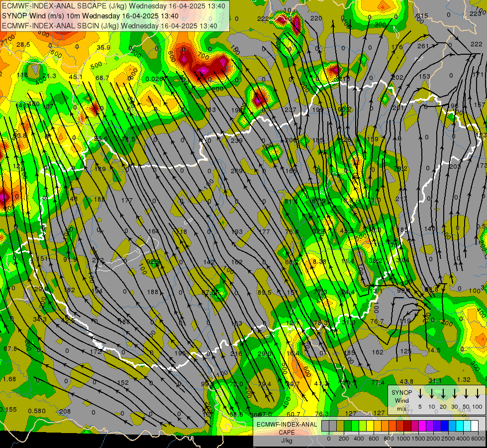Click the 20 m/s wind arrow in legend
487x448 pixels.
point(443,393)
